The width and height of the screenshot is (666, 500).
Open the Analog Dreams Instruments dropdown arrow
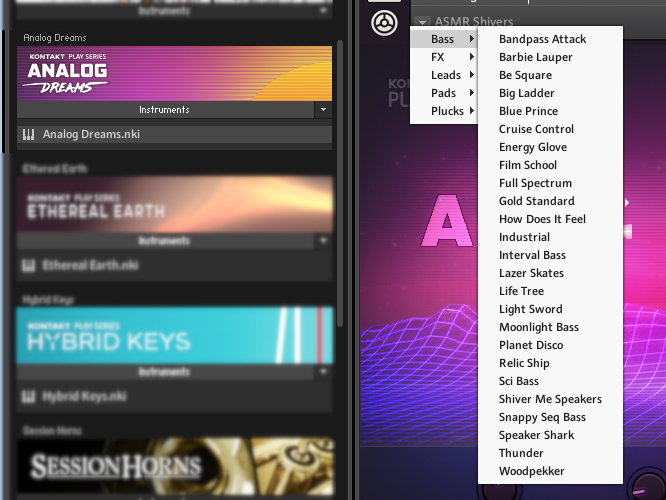[323, 110]
